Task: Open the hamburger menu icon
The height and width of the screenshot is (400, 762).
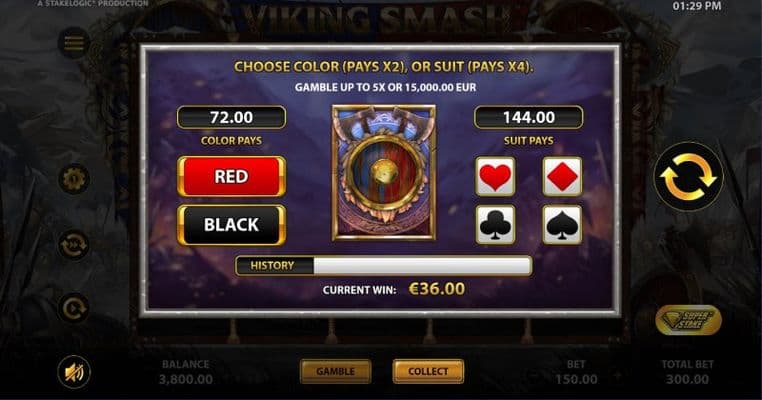Action: pos(74,42)
